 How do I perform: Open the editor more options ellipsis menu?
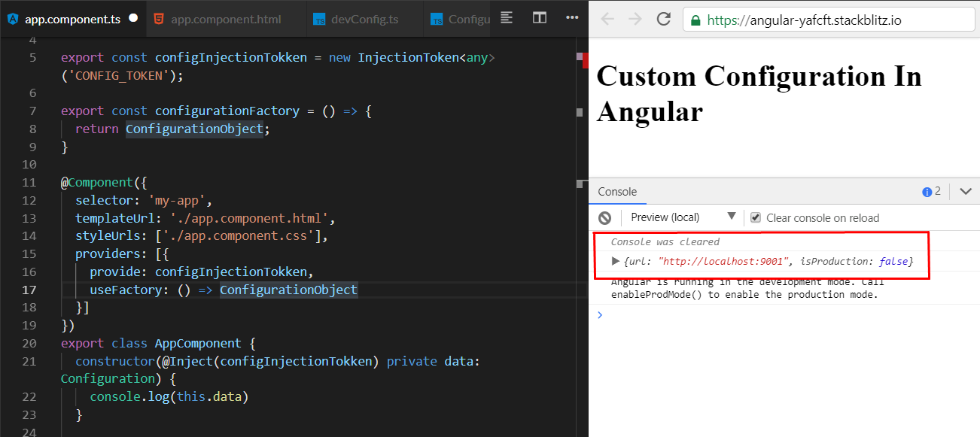[572, 17]
